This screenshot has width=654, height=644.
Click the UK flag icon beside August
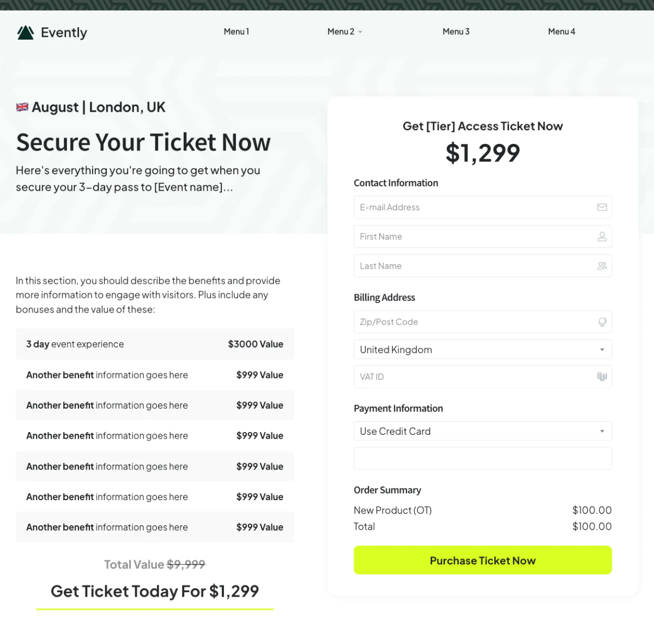(x=22, y=107)
